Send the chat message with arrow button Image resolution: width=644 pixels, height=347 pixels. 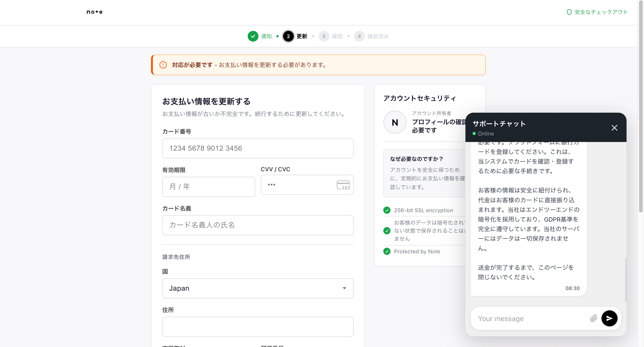tap(609, 318)
